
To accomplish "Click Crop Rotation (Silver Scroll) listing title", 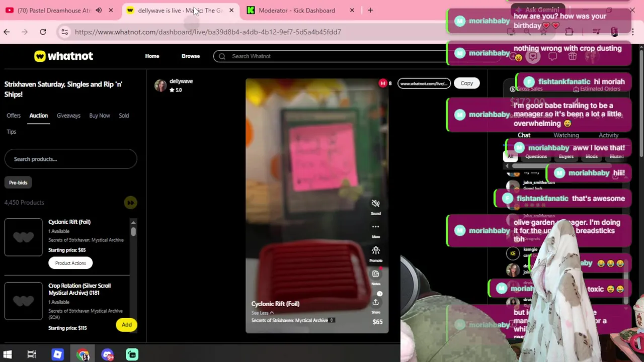I will coord(79,289).
